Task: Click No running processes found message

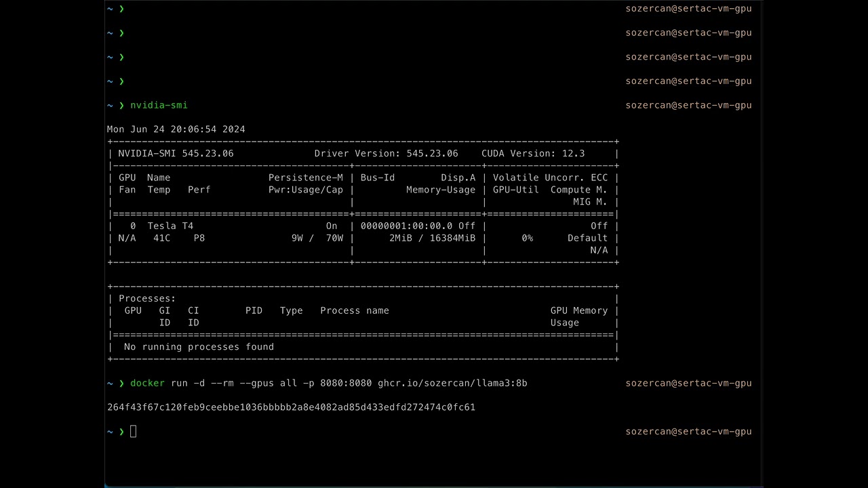Action: pos(199,347)
